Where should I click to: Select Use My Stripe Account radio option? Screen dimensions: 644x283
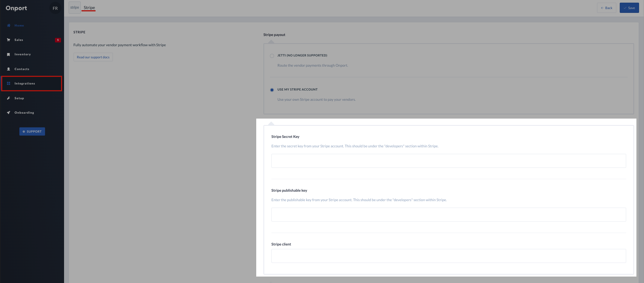click(272, 90)
